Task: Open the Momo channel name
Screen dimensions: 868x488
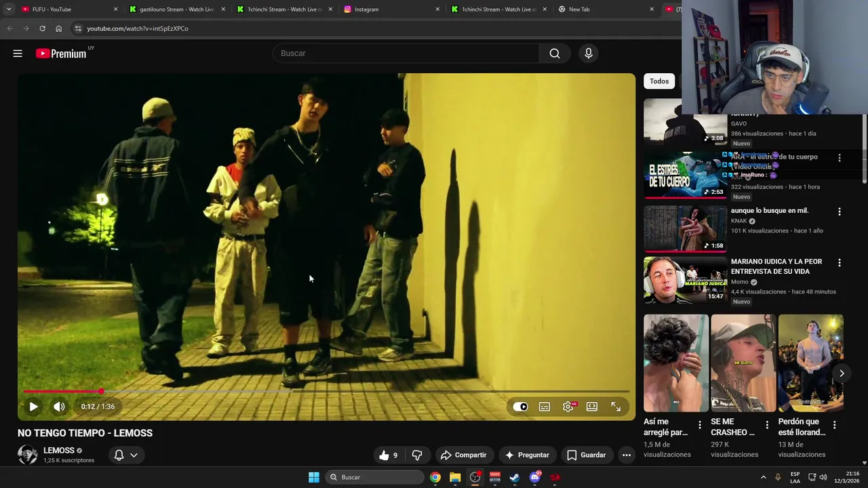Action: point(739,282)
